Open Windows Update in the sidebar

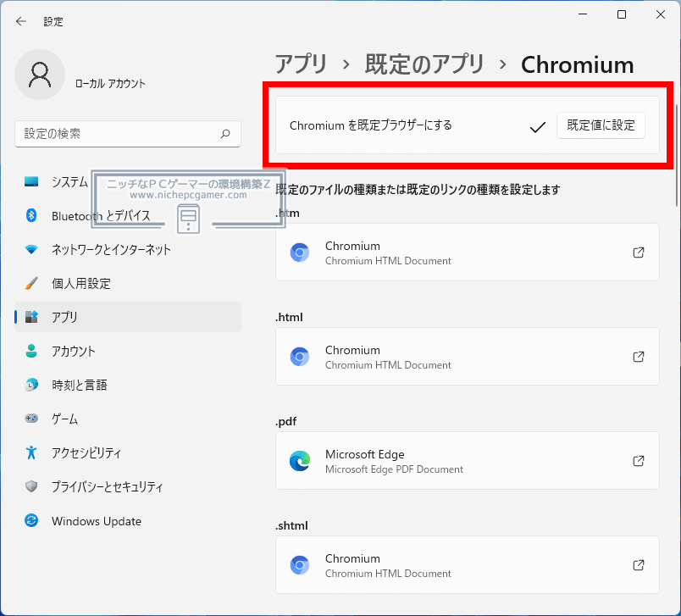128,520
